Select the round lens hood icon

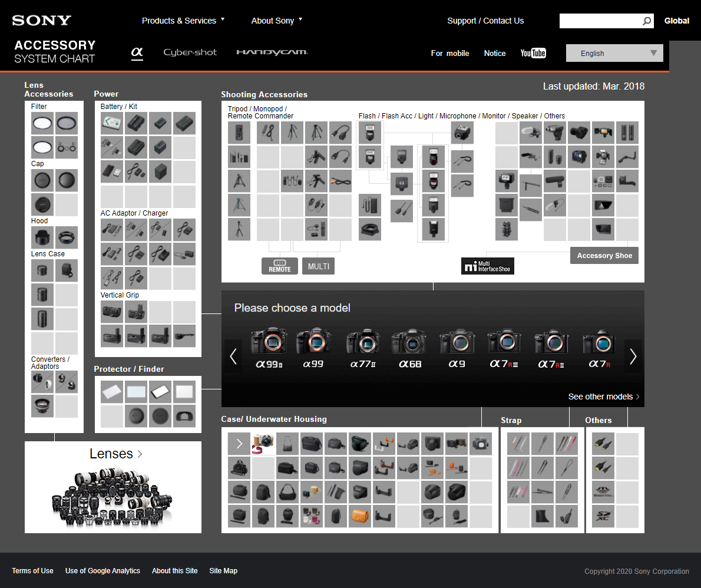coord(67,237)
